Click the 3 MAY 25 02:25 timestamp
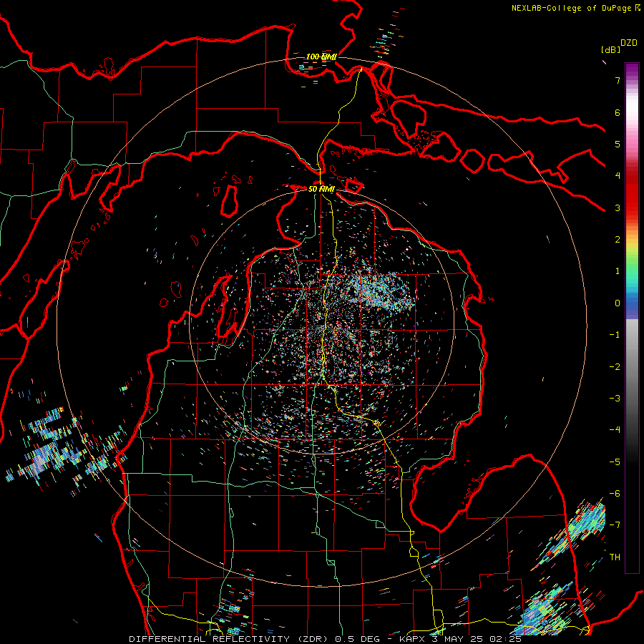The height and width of the screenshot is (644, 644). click(x=475, y=639)
